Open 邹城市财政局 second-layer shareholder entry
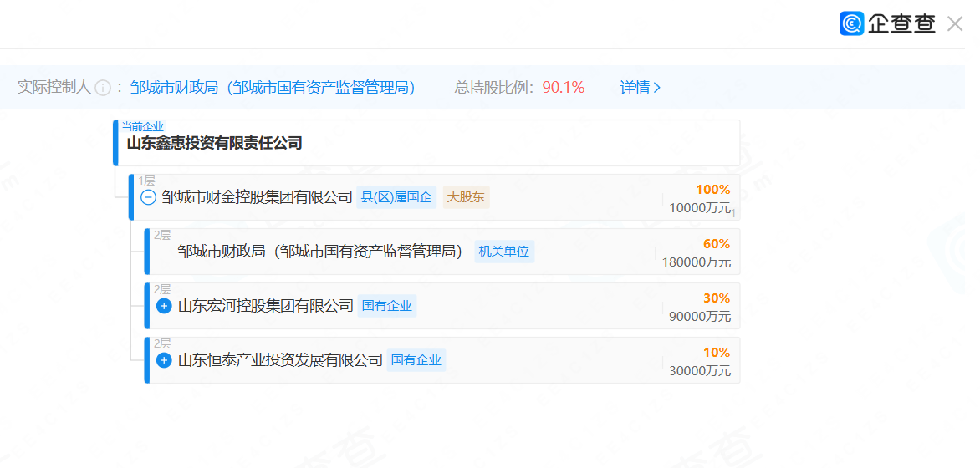 click(320, 252)
